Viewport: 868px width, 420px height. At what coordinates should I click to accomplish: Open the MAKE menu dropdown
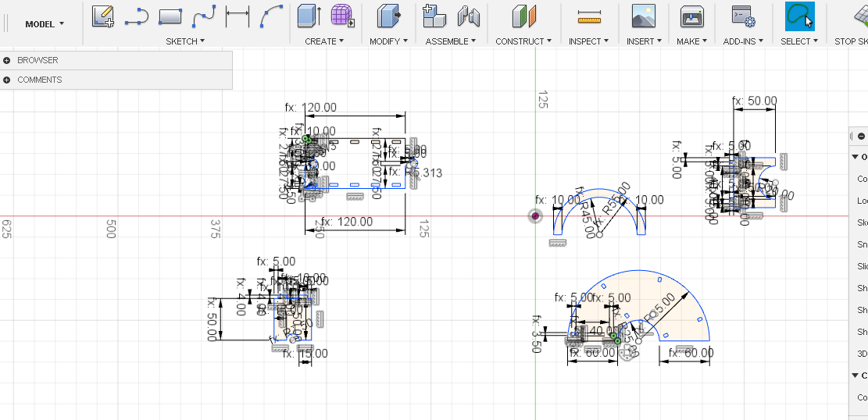pos(692,41)
